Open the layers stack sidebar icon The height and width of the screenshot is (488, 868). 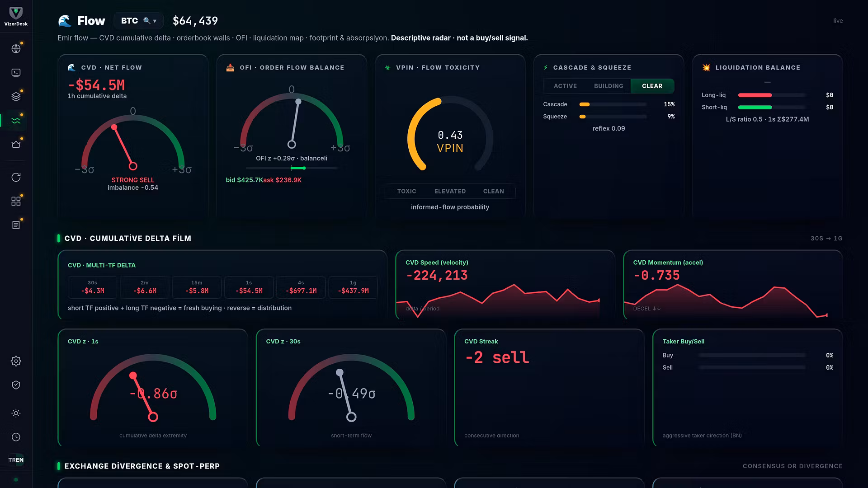click(16, 96)
